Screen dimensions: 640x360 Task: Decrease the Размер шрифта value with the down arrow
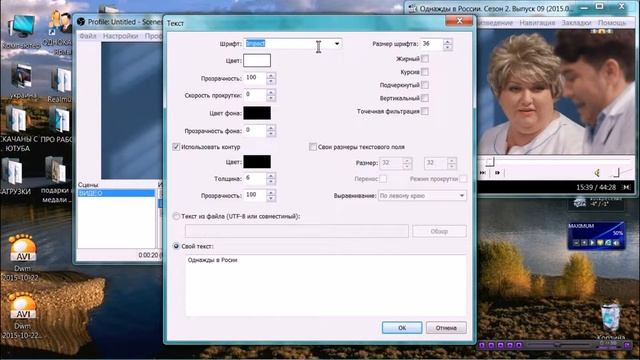(447, 47)
